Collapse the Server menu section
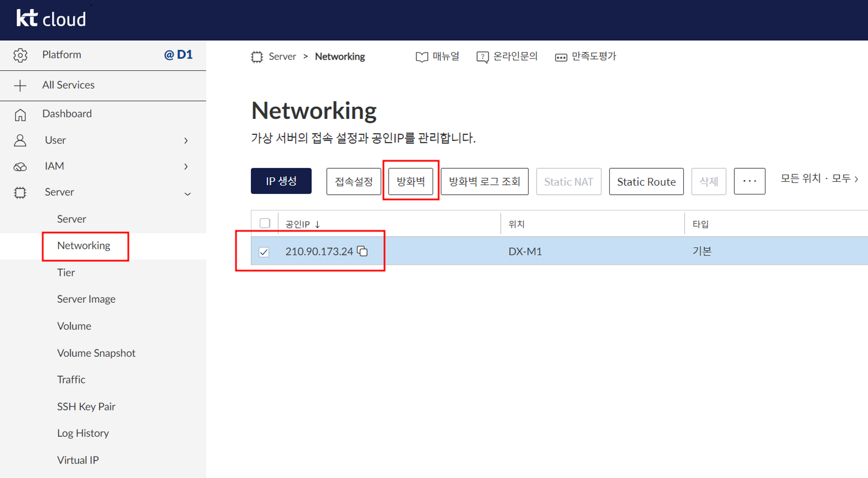 pos(187,193)
